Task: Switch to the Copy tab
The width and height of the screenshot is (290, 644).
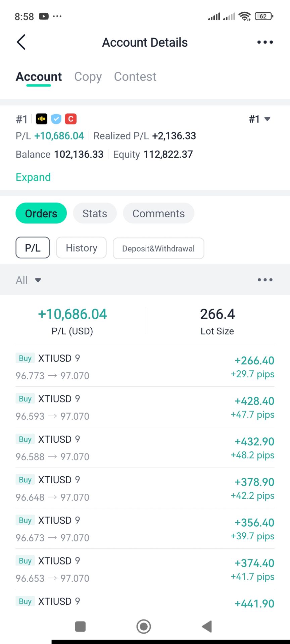Action: point(88,77)
